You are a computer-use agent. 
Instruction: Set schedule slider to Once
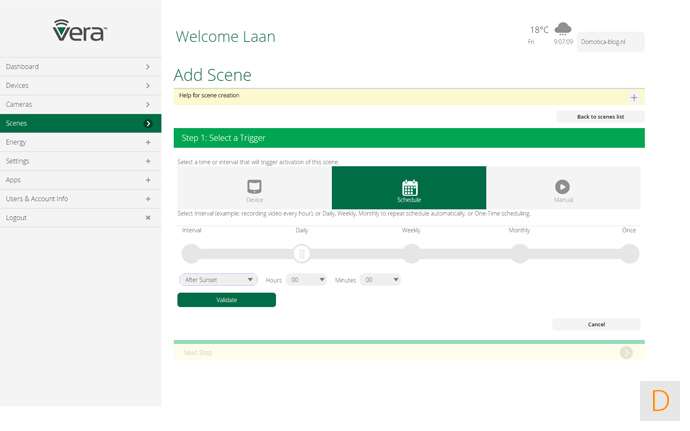click(629, 253)
